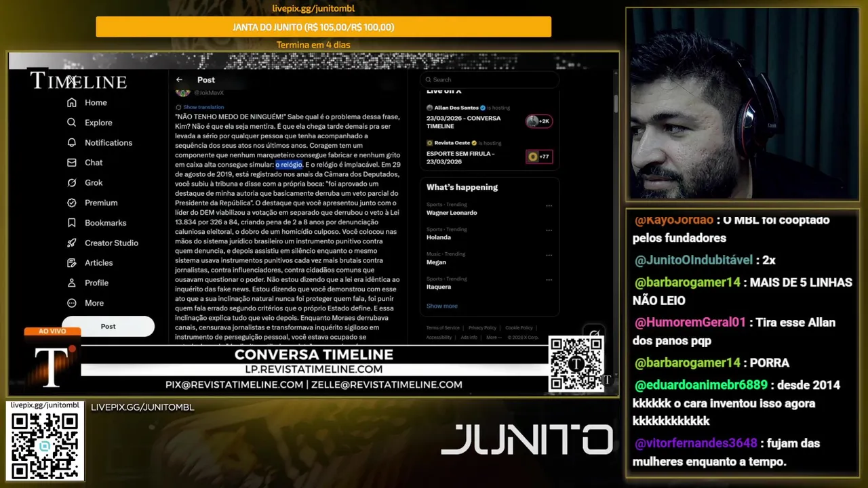
Task: Expand the More sidebar menu
Action: click(x=85, y=303)
